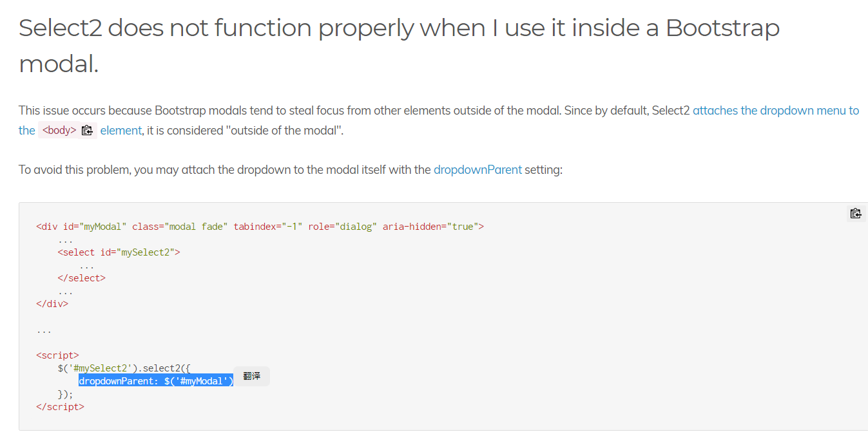The height and width of the screenshot is (432, 868).
Task: Copy the code block with the clipboard icon
Action: [x=855, y=214]
